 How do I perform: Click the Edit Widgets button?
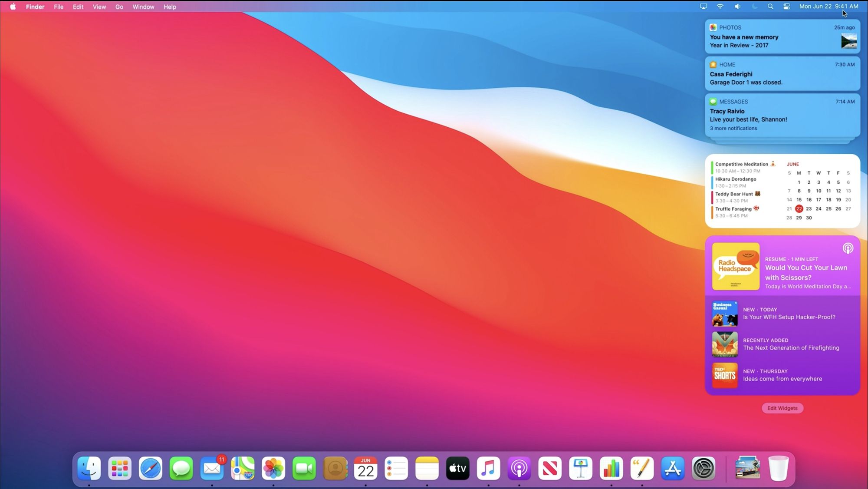tap(782, 408)
